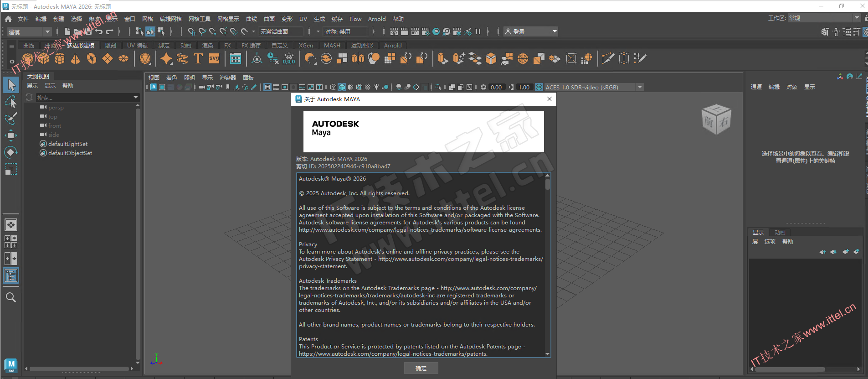
Task: Create a polygon plane from the shelf
Action: coord(108,58)
